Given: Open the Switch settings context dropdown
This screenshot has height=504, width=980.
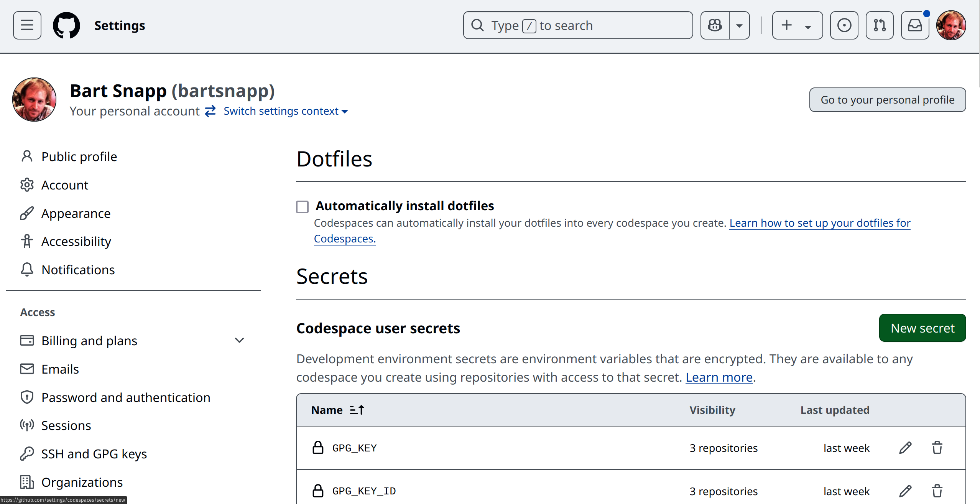Looking at the screenshot, I should click(x=286, y=111).
